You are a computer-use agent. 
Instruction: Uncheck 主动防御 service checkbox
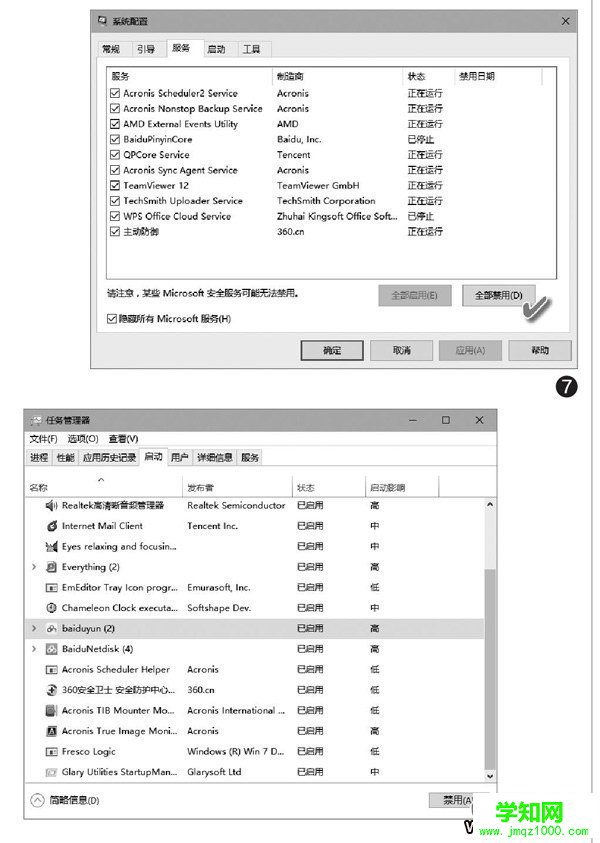115,232
